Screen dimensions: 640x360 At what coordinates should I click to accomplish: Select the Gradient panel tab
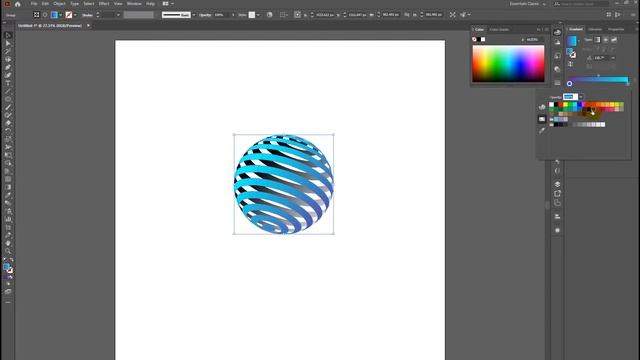576,29
